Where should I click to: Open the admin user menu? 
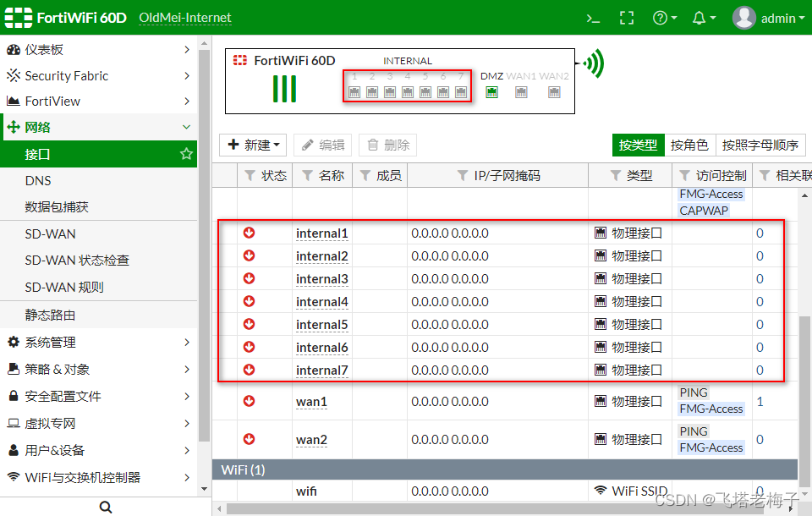point(769,18)
